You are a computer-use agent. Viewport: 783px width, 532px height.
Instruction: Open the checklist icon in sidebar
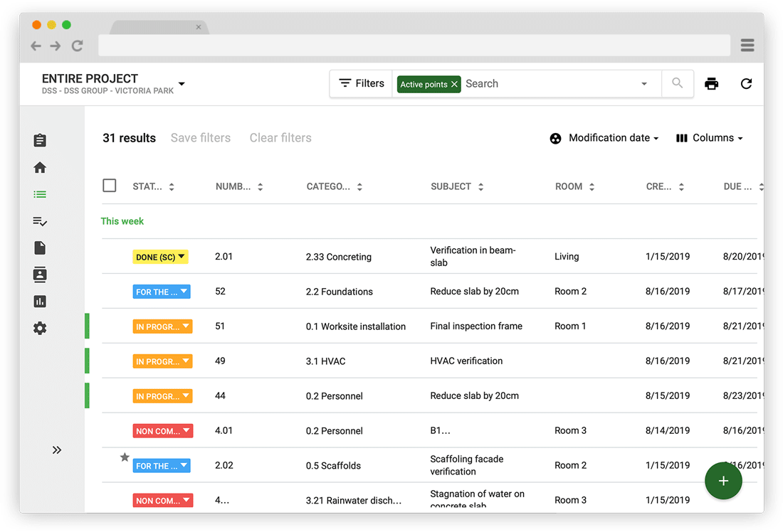coord(40,221)
